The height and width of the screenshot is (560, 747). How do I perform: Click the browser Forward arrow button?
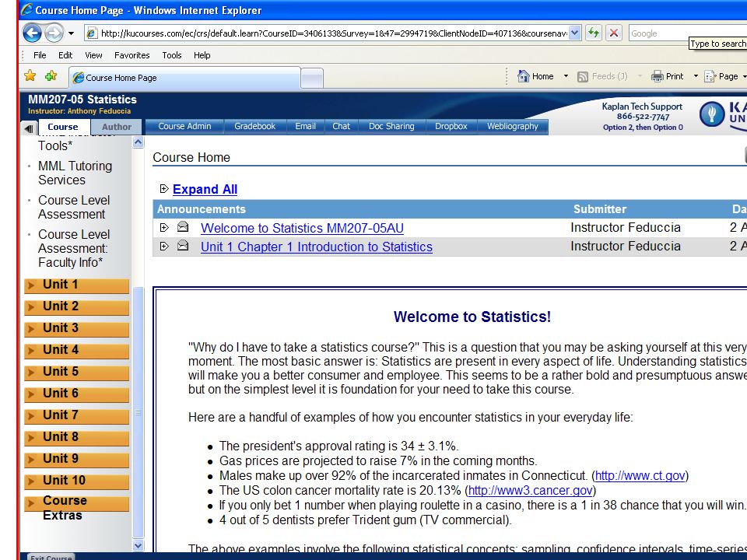point(54,33)
